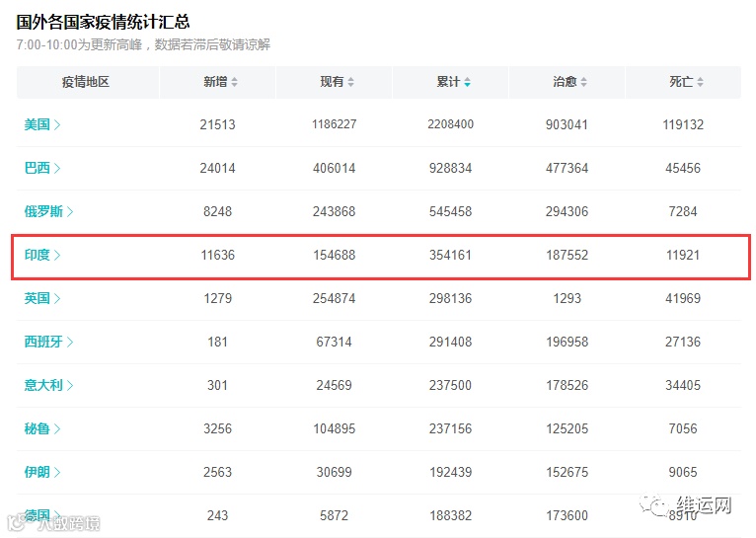The width and height of the screenshot is (756, 538).
Task: Expand the chevron next to 巴西
Action: point(57,168)
